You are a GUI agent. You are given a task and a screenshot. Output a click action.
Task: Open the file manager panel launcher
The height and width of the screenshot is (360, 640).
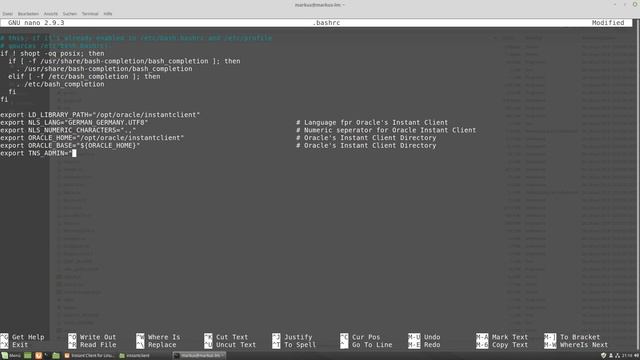(x=56, y=356)
